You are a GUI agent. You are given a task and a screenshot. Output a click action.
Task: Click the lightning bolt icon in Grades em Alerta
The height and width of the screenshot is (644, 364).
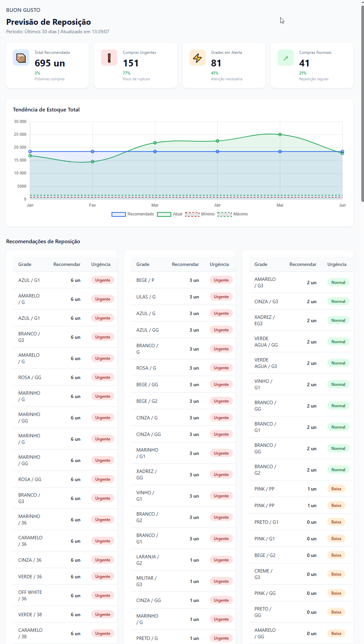(x=197, y=58)
